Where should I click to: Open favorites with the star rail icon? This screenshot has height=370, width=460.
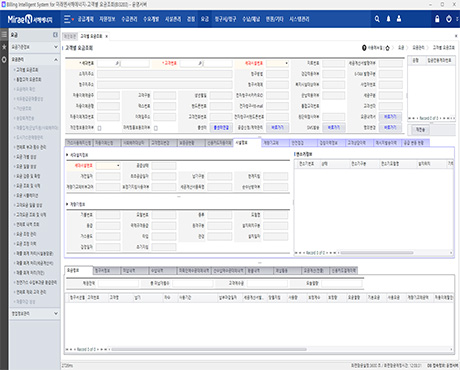[4, 47]
